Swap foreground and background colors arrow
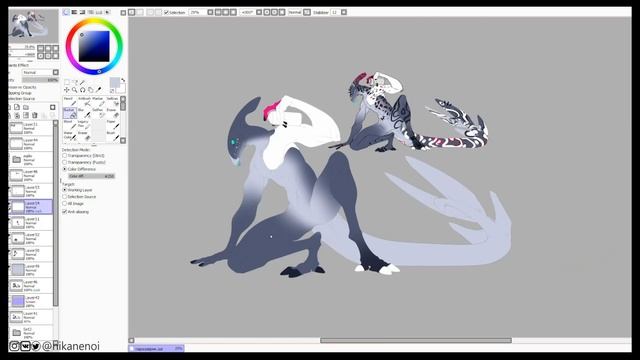640x360 pixels. click(123, 80)
